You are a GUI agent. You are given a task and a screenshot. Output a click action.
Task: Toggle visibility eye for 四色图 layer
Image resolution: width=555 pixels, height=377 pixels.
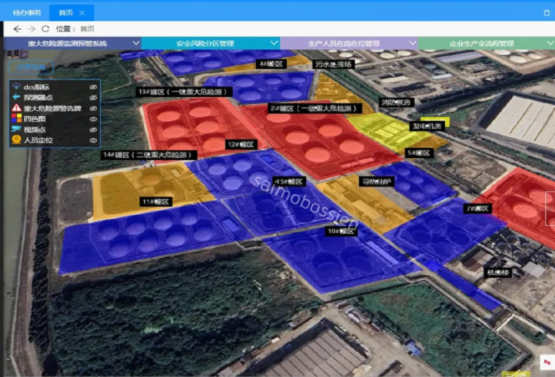93,119
